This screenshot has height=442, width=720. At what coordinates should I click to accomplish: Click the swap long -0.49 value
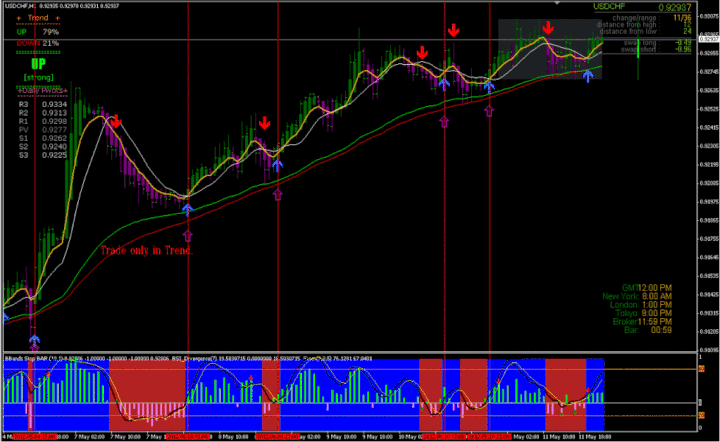683,43
